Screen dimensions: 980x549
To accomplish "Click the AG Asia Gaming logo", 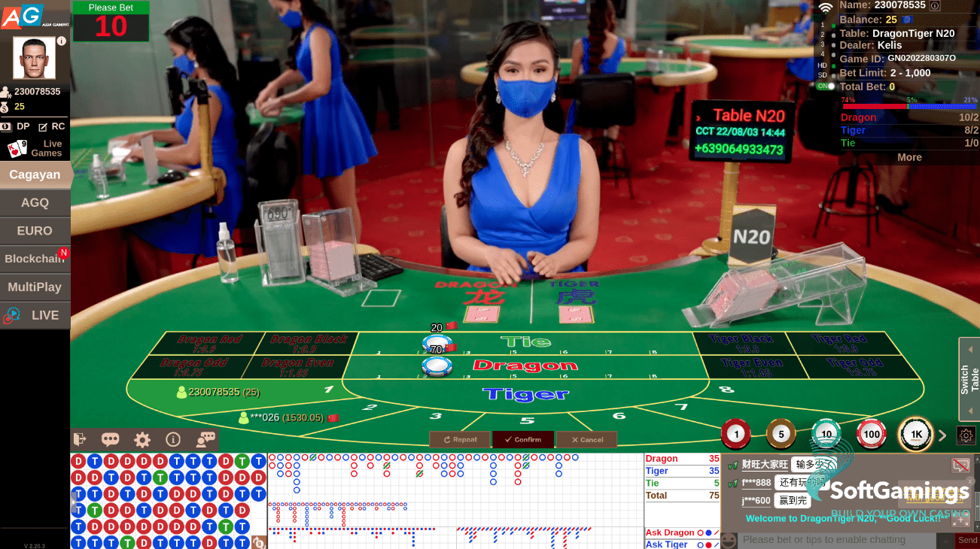I will click(34, 16).
